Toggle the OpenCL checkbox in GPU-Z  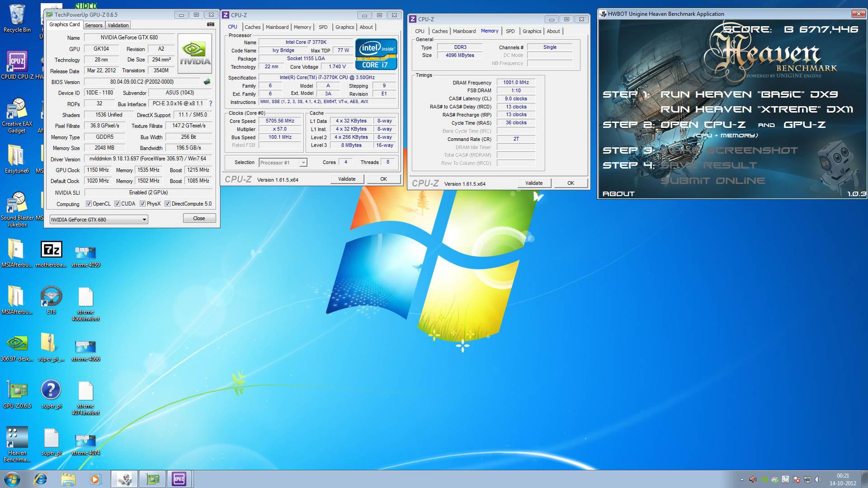(89, 204)
